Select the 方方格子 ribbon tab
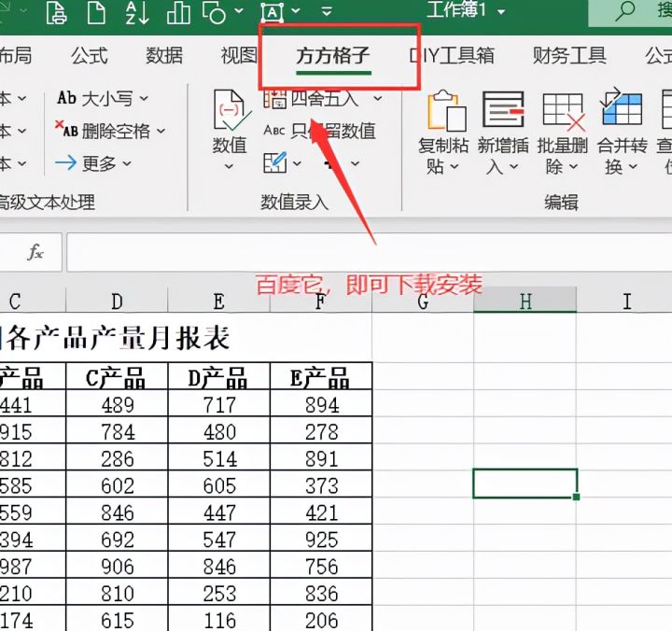The image size is (672, 631). (333, 56)
